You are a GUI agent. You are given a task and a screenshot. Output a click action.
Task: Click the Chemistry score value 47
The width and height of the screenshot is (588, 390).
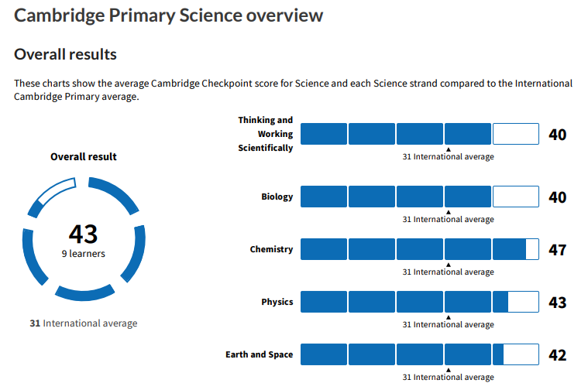557,250
